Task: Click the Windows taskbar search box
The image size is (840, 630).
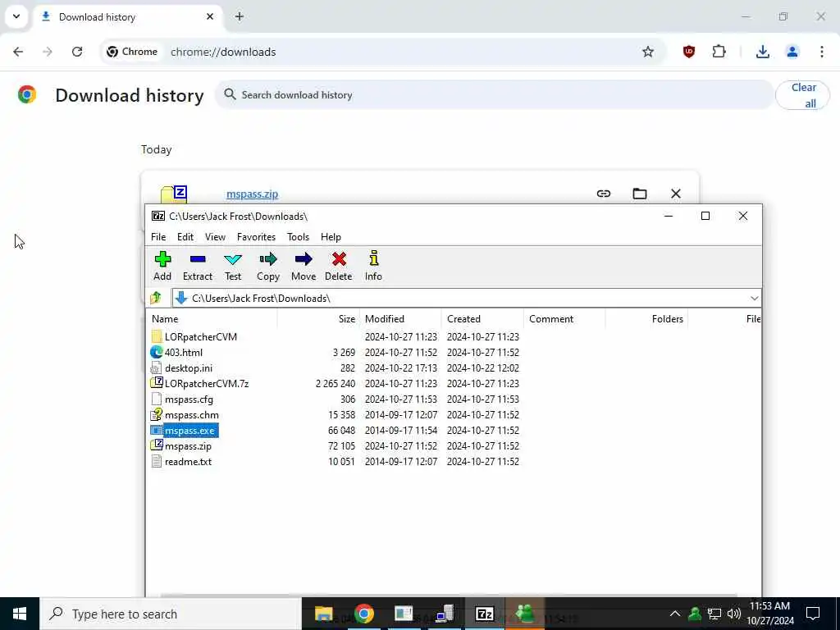Action: click(x=171, y=614)
